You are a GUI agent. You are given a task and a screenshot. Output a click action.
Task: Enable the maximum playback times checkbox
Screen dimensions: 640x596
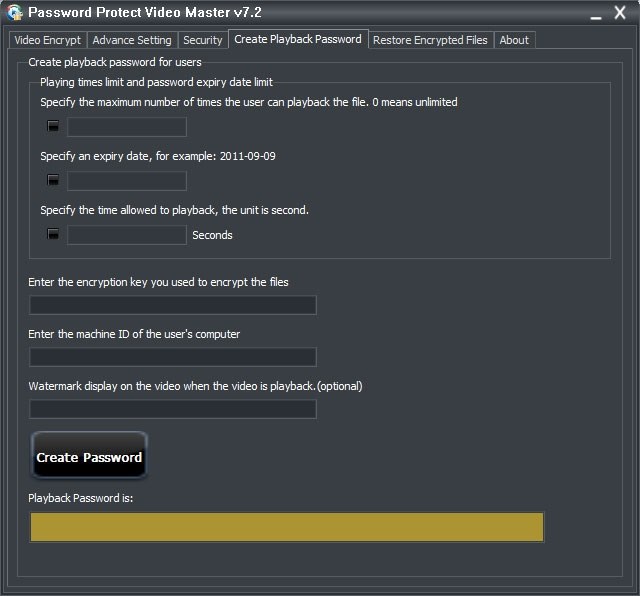53,127
